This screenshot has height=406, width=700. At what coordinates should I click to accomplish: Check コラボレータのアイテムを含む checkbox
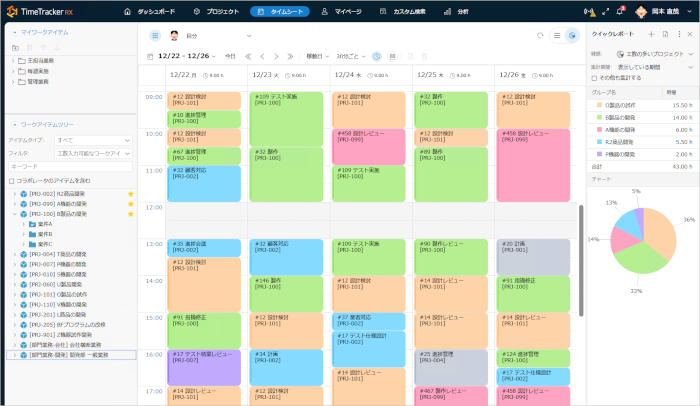12,181
